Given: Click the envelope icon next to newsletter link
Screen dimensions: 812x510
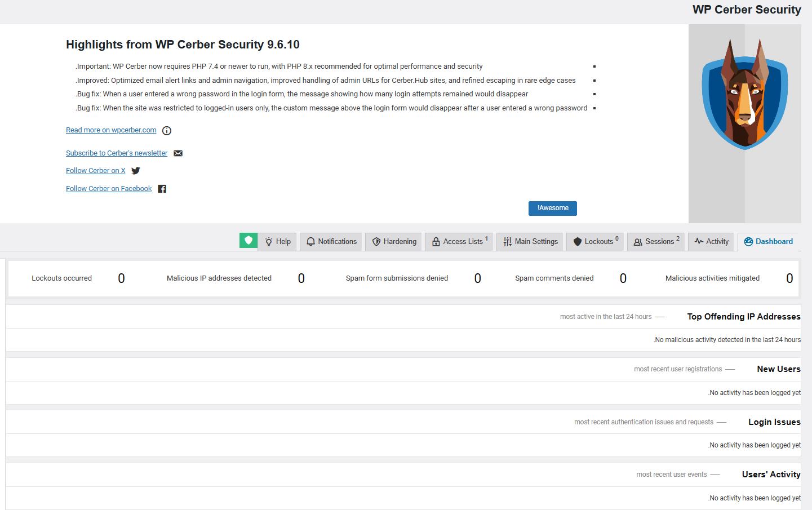Looking at the screenshot, I should (x=178, y=153).
